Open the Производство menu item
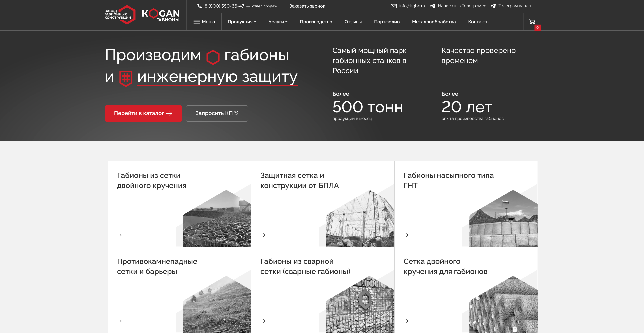644x333 pixels. coord(316,22)
